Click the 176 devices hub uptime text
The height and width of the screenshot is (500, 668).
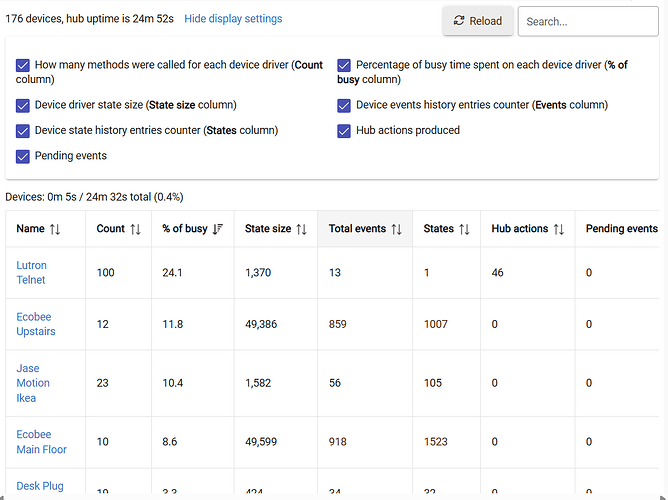pos(89,19)
